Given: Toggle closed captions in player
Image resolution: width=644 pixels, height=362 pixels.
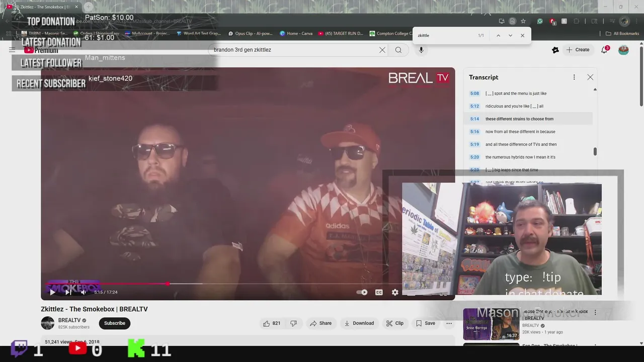Looking at the screenshot, I should [379, 292].
